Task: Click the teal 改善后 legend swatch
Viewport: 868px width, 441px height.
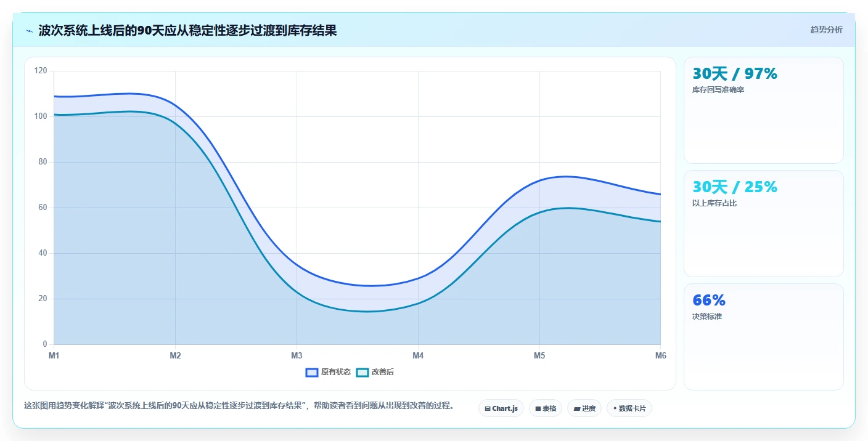Action: pyautogui.click(x=362, y=372)
